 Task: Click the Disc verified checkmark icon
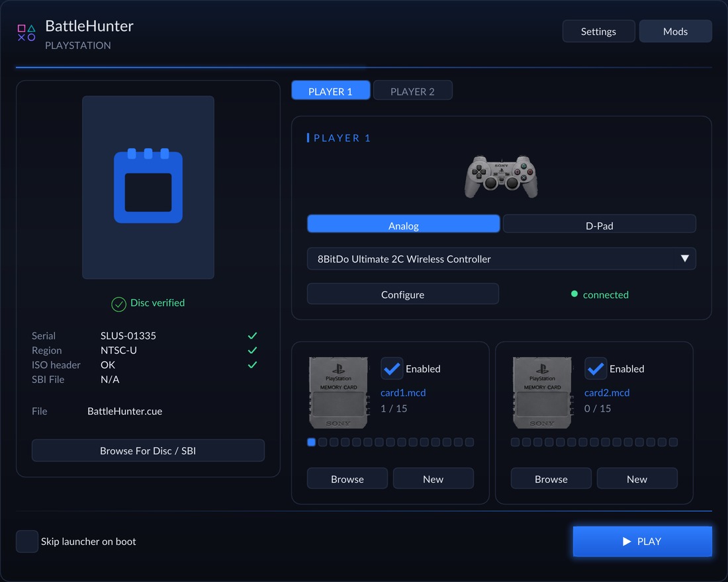(x=119, y=304)
